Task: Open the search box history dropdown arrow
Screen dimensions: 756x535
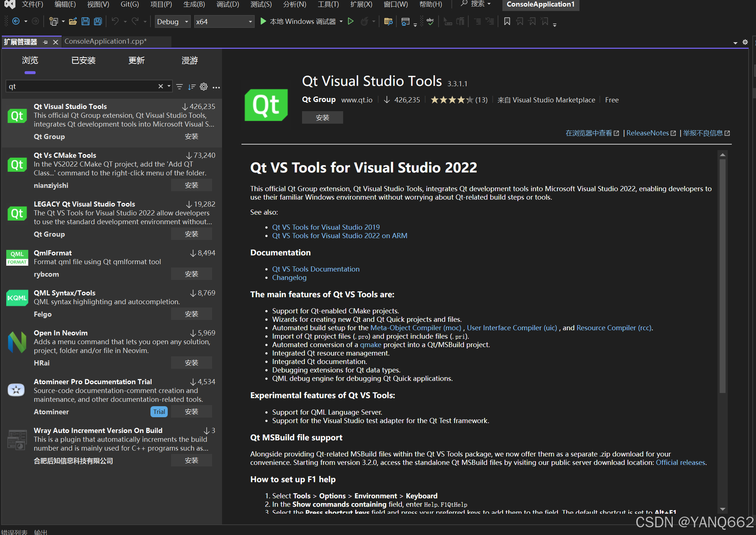Action: (169, 86)
